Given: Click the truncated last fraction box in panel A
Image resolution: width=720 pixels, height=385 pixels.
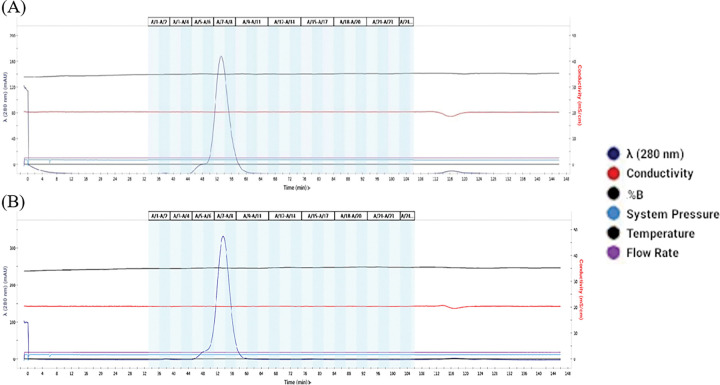Looking at the screenshot, I should pyautogui.click(x=406, y=22).
